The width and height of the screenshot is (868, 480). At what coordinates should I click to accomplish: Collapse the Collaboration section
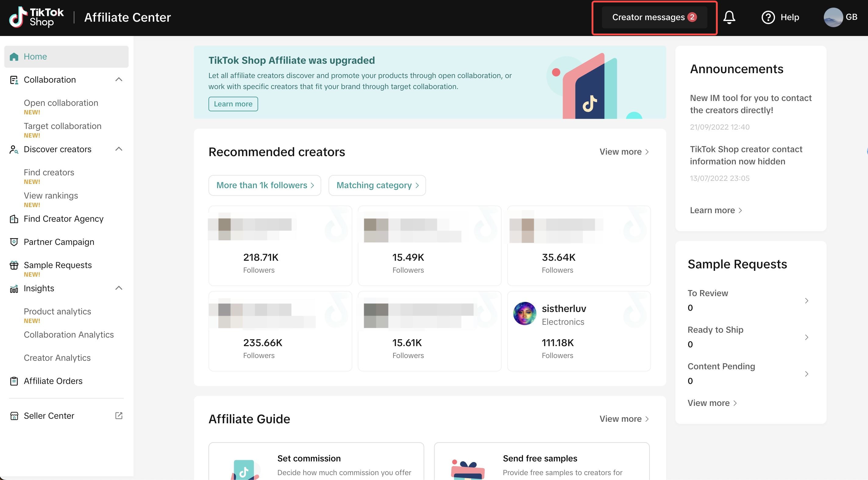coord(119,79)
